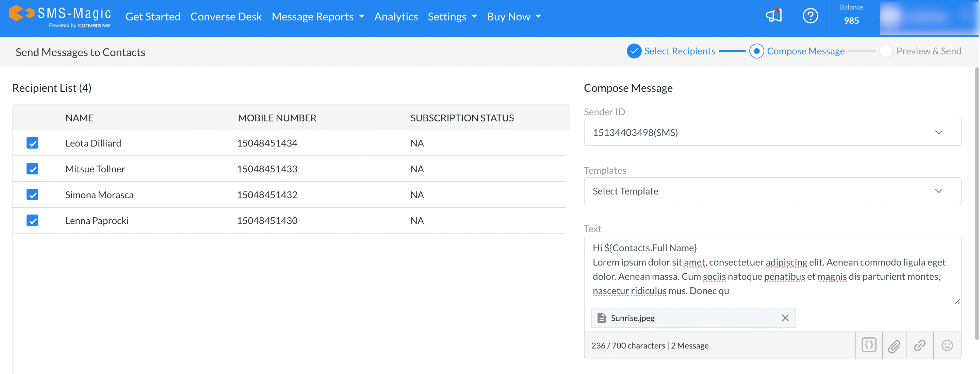Click the insert link chain icon
Viewport: 980px width, 374px height.
click(x=919, y=345)
